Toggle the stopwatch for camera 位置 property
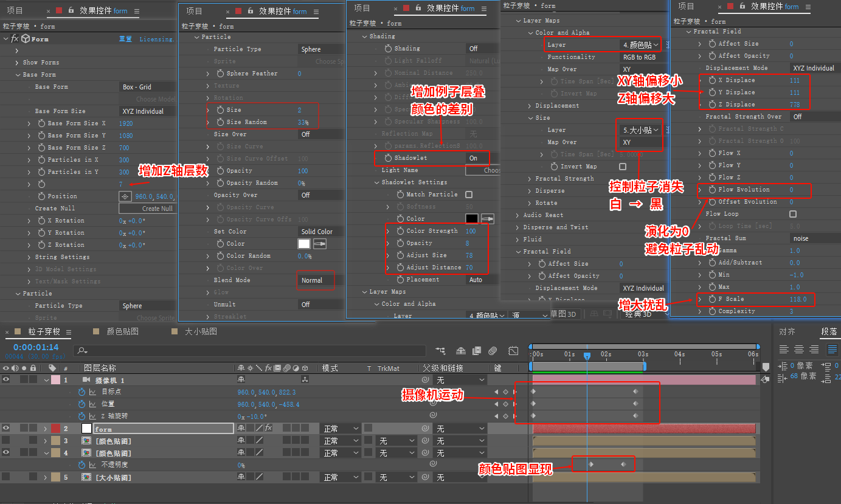 tap(81, 404)
